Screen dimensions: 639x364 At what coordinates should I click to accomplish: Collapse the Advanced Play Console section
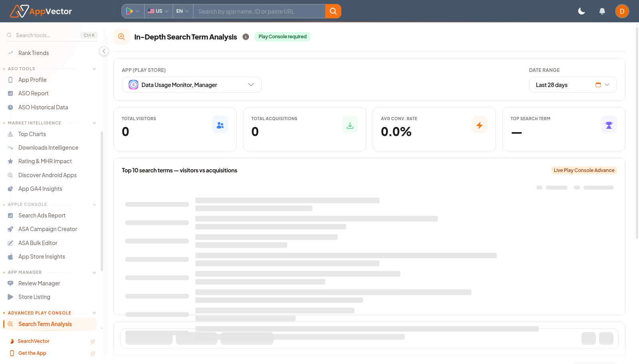94,313
